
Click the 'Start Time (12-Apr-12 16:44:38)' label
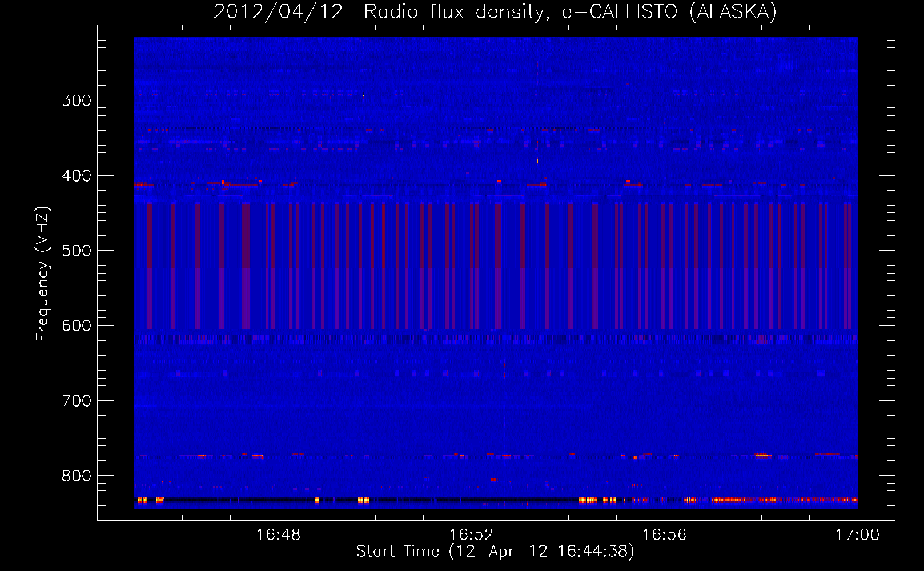[495, 552]
